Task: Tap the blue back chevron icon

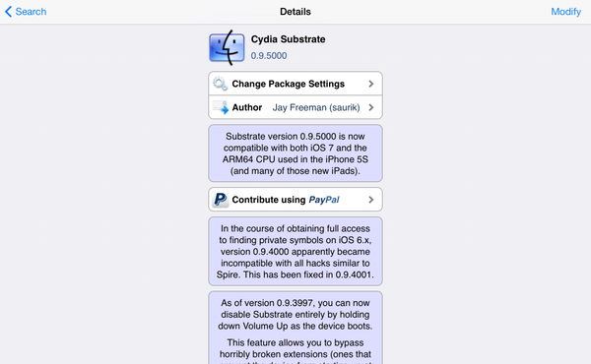Action: [8, 12]
